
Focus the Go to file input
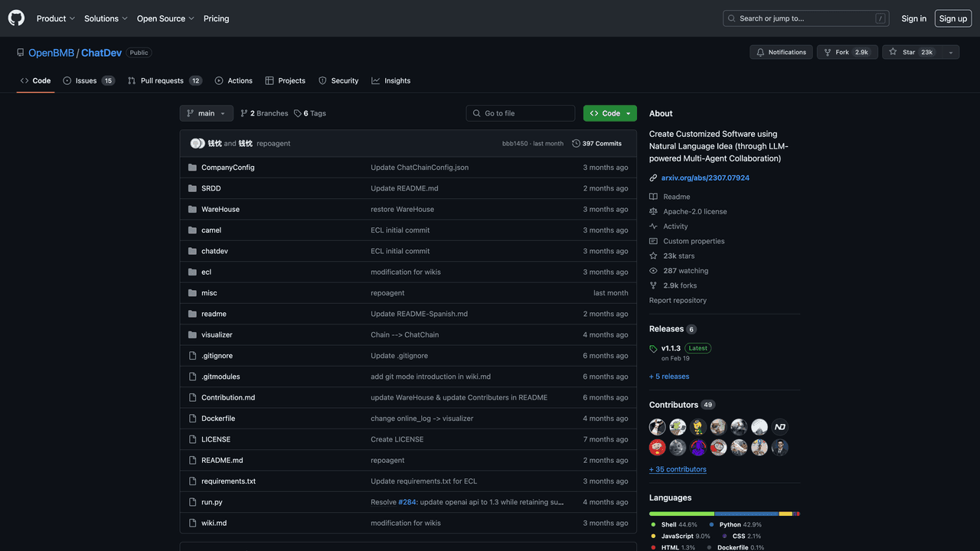521,113
